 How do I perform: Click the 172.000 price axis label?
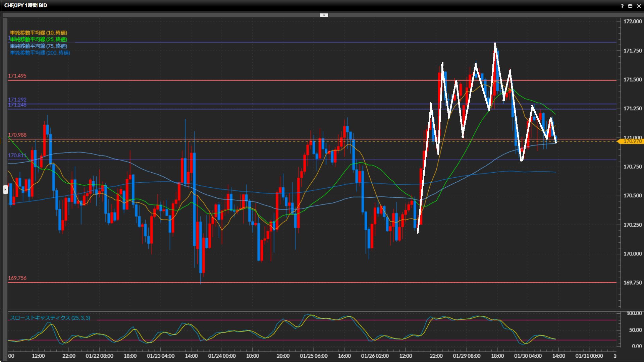[x=632, y=21]
